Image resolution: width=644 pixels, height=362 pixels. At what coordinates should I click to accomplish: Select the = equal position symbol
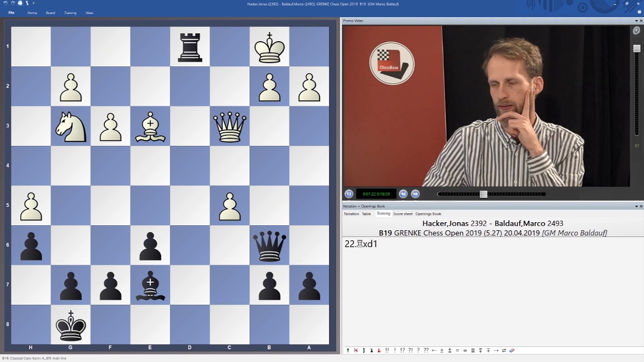[x=457, y=350]
